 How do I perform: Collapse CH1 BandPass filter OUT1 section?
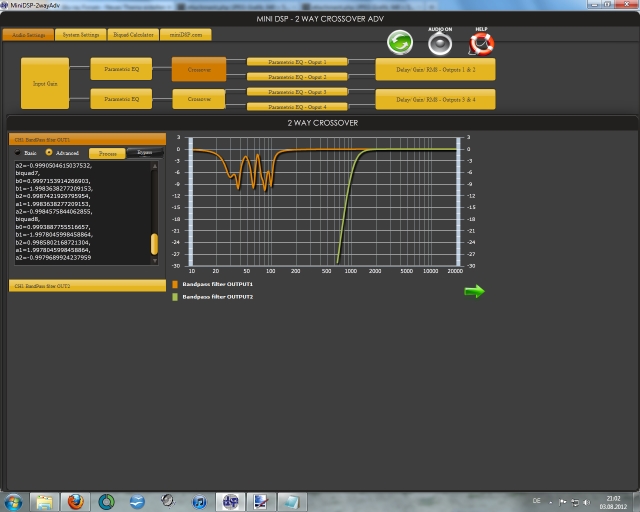pos(87,139)
